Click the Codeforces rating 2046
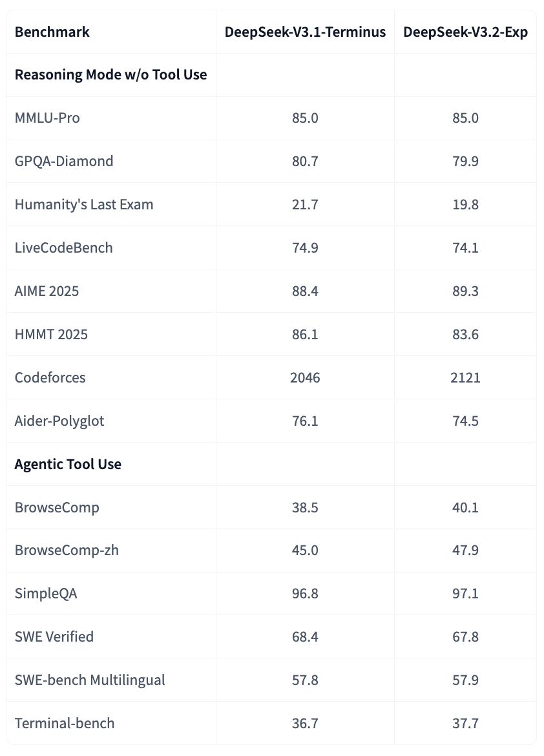544x756 pixels. (x=305, y=378)
